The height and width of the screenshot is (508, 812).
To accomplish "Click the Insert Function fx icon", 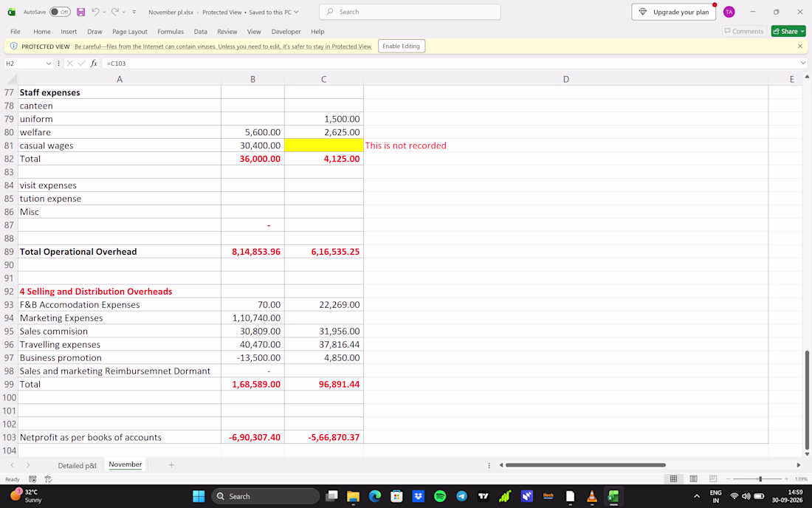I will tap(94, 63).
